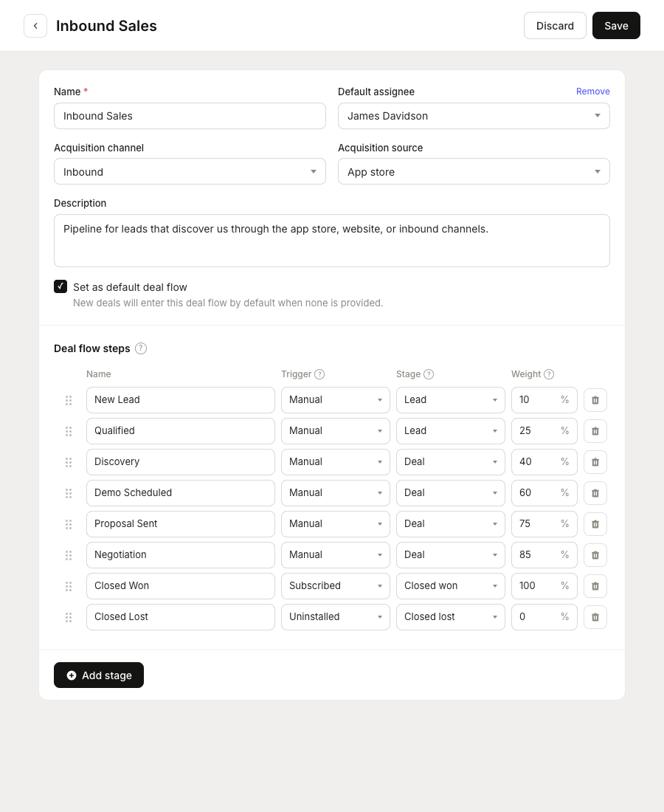
Task: Click the Weight column help icon
Action: [549, 374]
